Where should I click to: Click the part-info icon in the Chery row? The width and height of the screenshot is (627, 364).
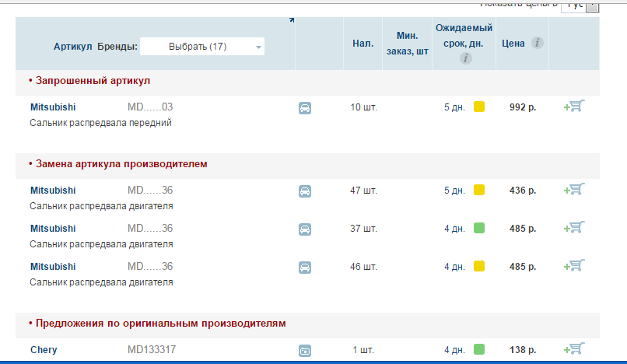305,351
